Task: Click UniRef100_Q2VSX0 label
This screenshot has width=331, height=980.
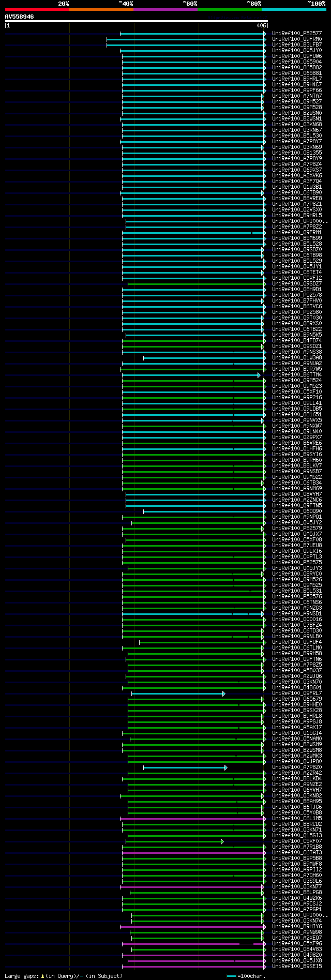Action: [x=297, y=210]
